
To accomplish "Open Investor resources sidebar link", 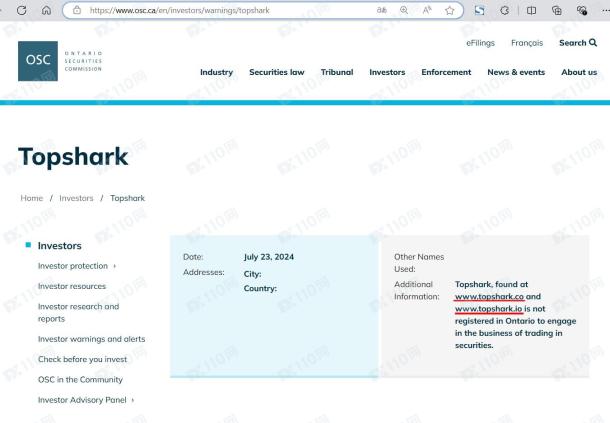I will [x=72, y=286].
